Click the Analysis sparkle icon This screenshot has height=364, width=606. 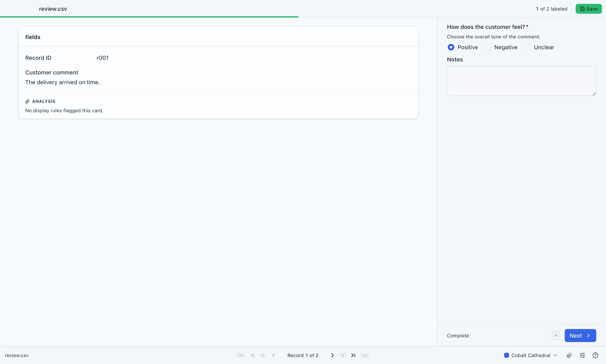point(27,101)
